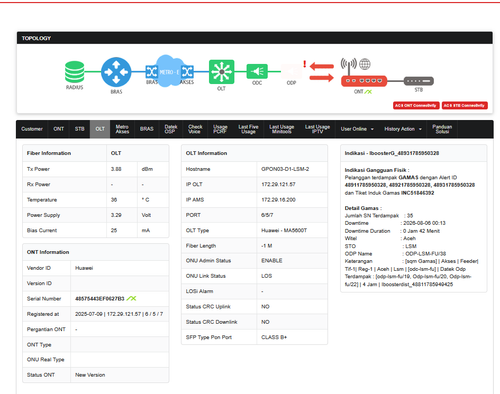The image size is (500, 394).
Task: Click Downtime Duration 0 Jam 42 Menit
Action: click(421, 231)
